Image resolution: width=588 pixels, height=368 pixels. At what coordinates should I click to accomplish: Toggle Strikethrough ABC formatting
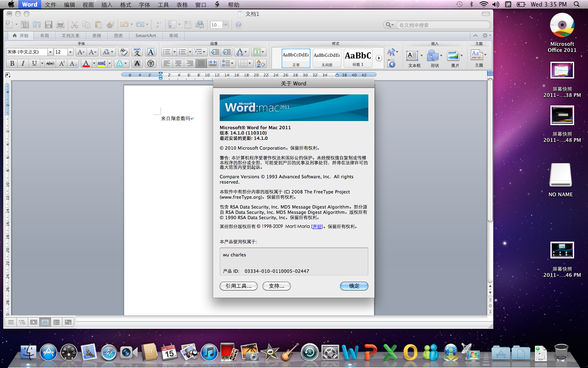pyautogui.click(x=50, y=63)
